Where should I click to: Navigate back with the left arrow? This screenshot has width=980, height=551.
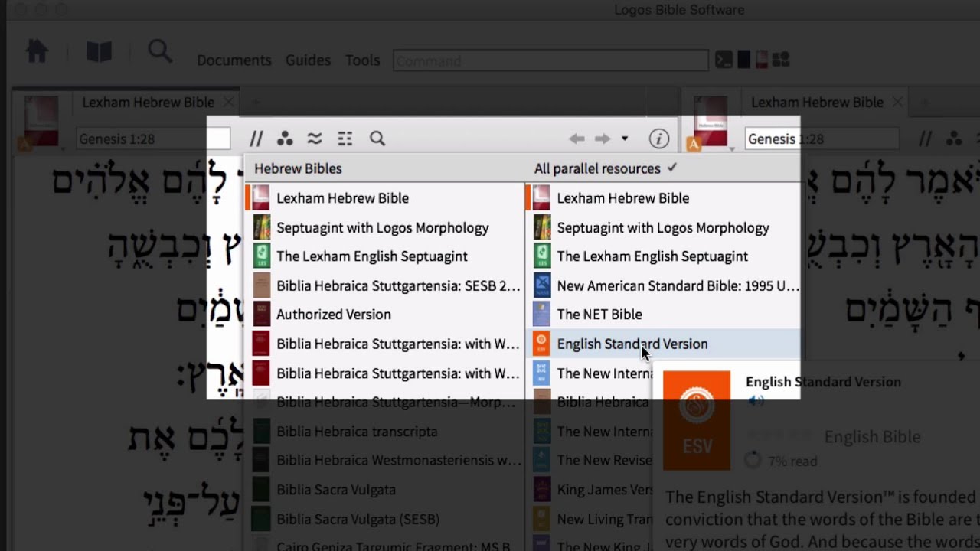click(577, 139)
